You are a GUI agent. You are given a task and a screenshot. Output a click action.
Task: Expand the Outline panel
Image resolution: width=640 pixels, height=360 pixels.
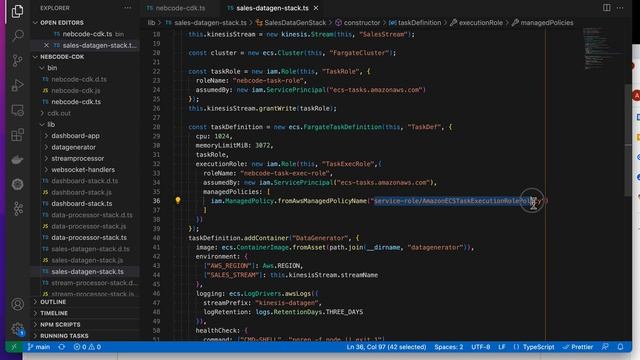53,302
